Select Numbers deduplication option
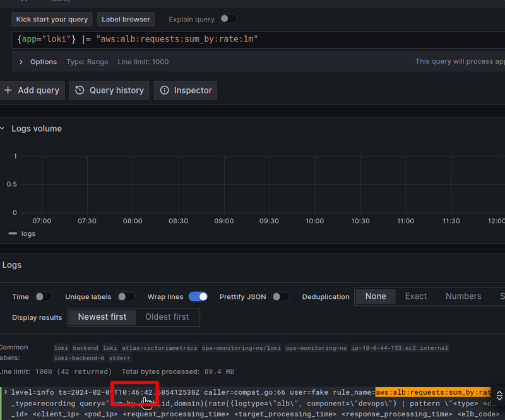The width and height of the screenshot is (505, 420). [463, 296]
